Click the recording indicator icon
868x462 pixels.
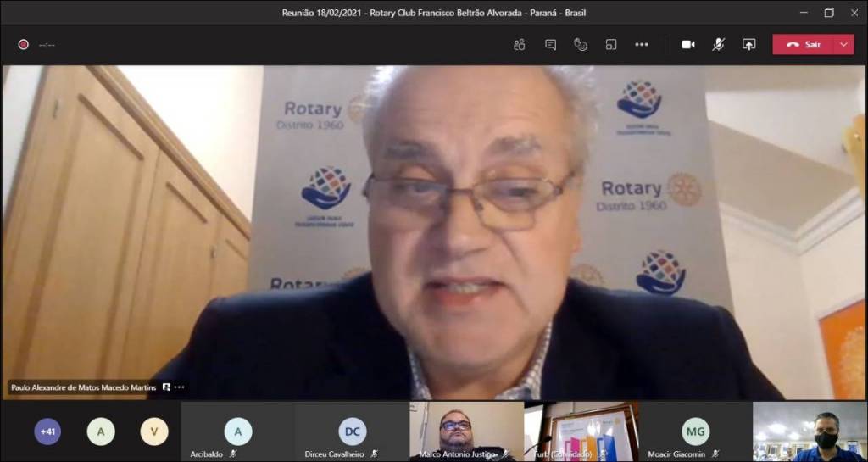24,45
